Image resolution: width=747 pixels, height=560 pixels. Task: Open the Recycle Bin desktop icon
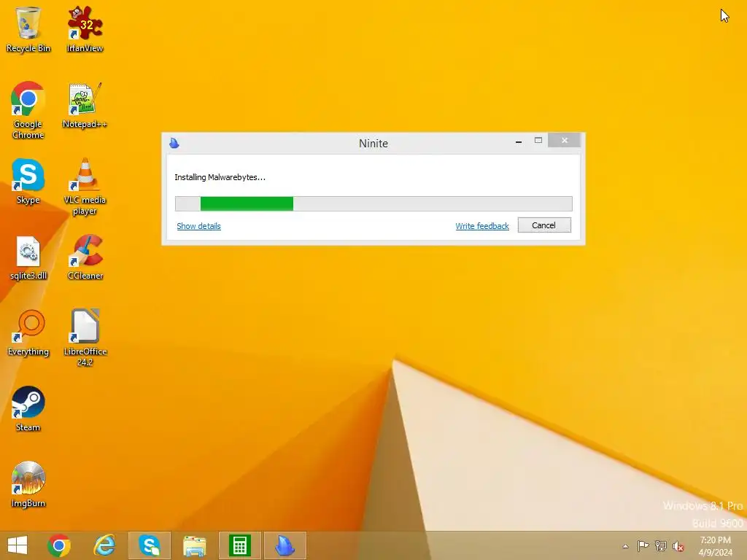pos(28,29)
